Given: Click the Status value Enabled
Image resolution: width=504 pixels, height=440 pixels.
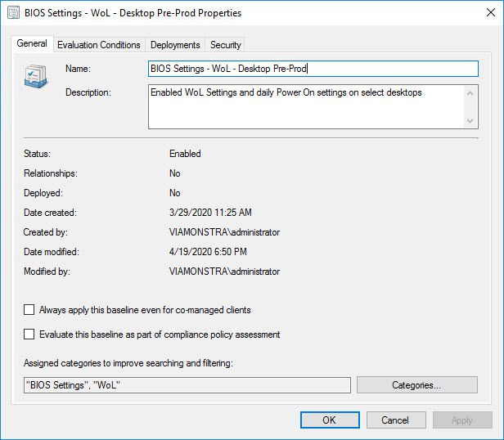Looking at the screenshot, I should (x=185, y=154).
